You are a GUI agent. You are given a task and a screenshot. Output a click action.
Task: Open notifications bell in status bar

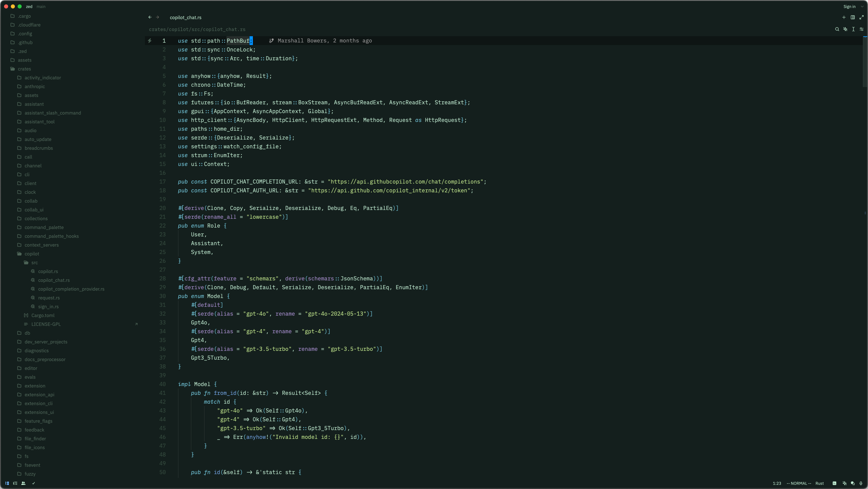861,483
